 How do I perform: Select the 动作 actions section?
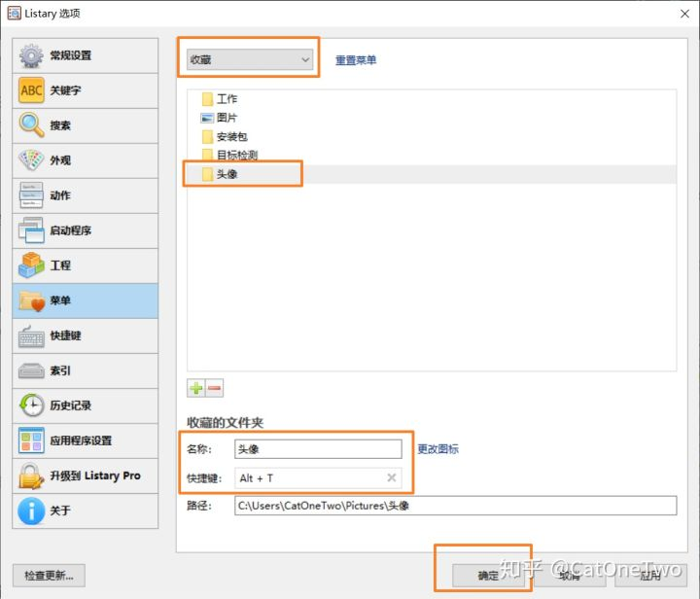(x=85, y=195)
